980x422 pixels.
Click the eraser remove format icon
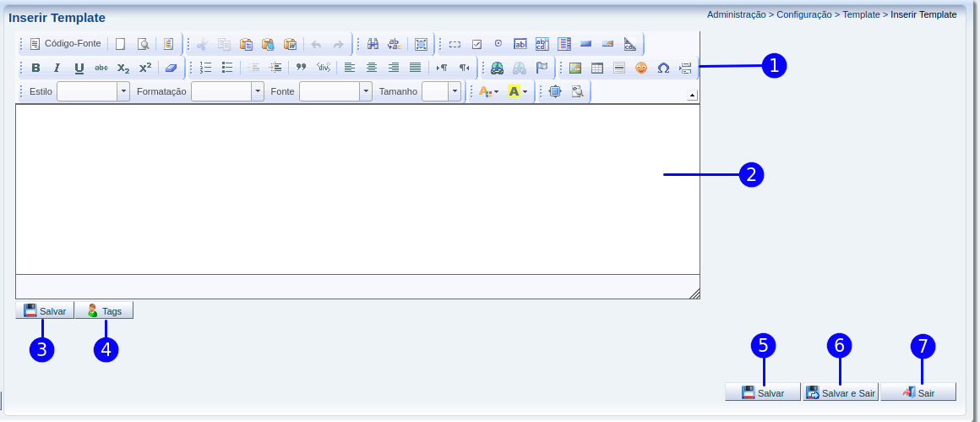click(171, 68)
